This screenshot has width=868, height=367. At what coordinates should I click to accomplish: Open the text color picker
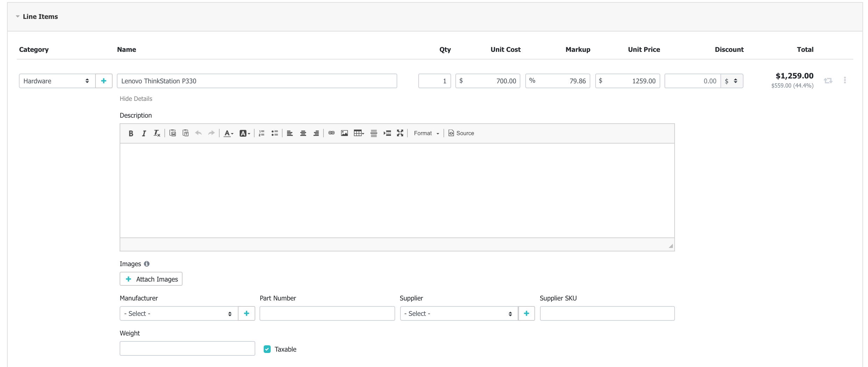point(228,133)
